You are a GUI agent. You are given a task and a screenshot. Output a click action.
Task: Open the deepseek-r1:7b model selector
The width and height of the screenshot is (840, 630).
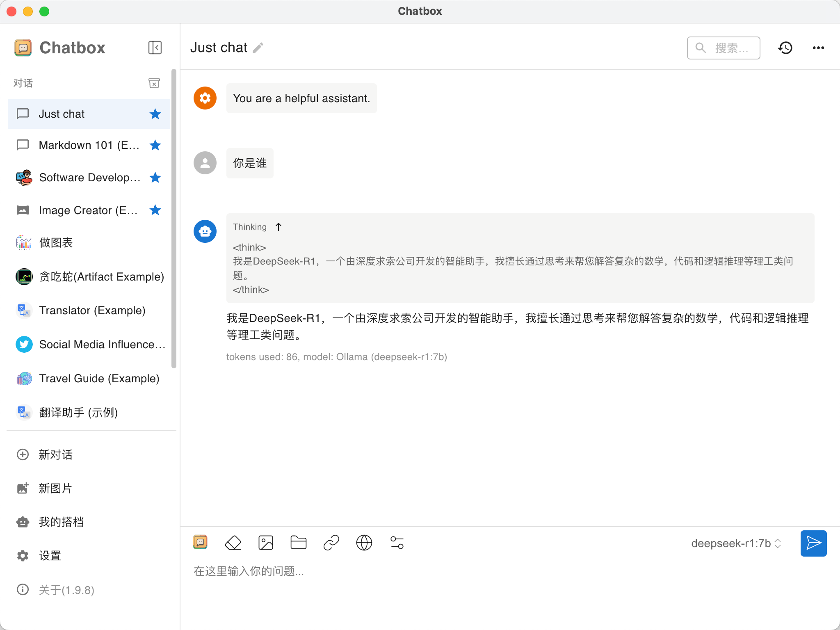[736, 543]
